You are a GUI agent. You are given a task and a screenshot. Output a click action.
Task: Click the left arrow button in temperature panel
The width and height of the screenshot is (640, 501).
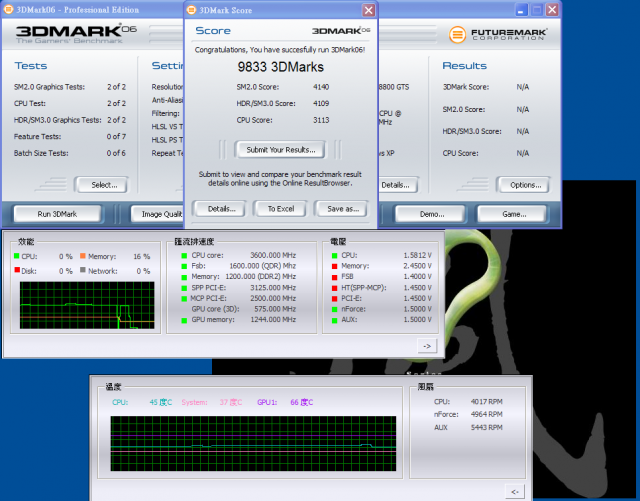click(x=514, y=492)
